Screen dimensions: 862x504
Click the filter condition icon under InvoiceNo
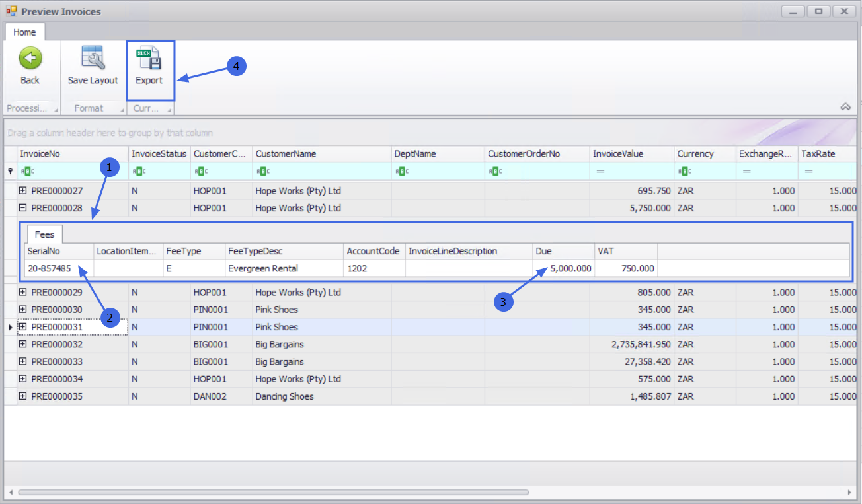coord(27,171)
